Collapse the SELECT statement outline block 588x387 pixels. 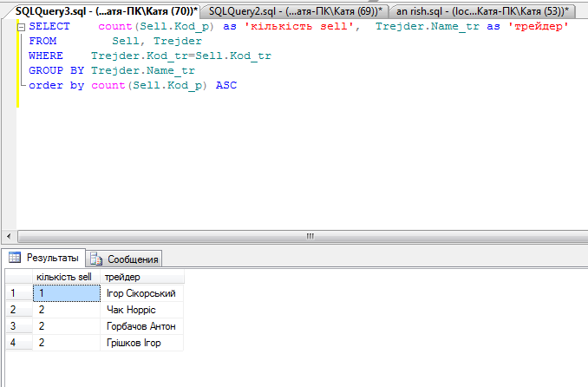22,27
